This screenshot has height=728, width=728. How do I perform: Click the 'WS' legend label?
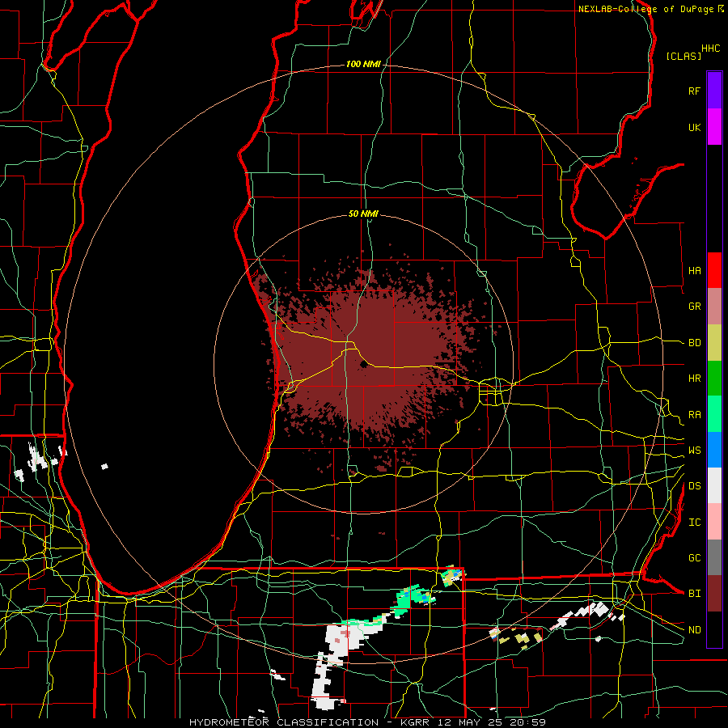pos(694,451)
